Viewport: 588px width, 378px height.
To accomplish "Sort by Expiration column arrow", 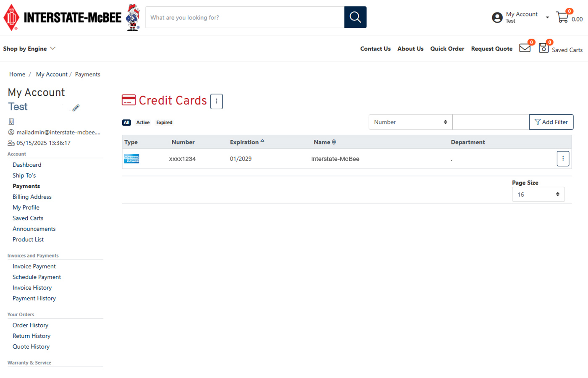I will pos(262,142).
